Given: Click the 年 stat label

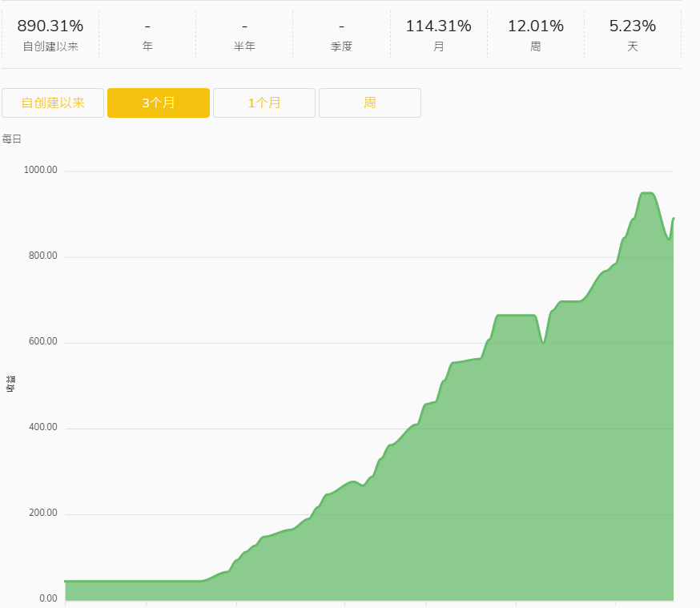Looking at the screenshot, I should [147, 46].
